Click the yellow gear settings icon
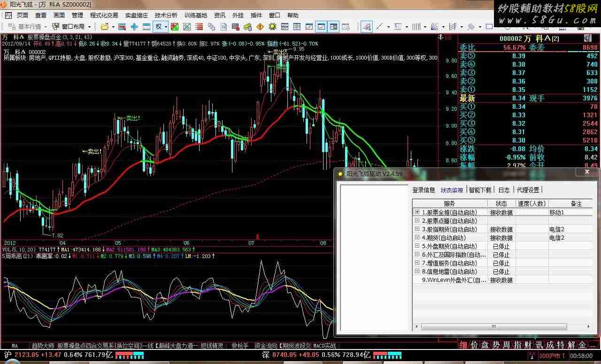Image resolution: width=601 pixels, height=364 pixels. [x=272, y=27]
